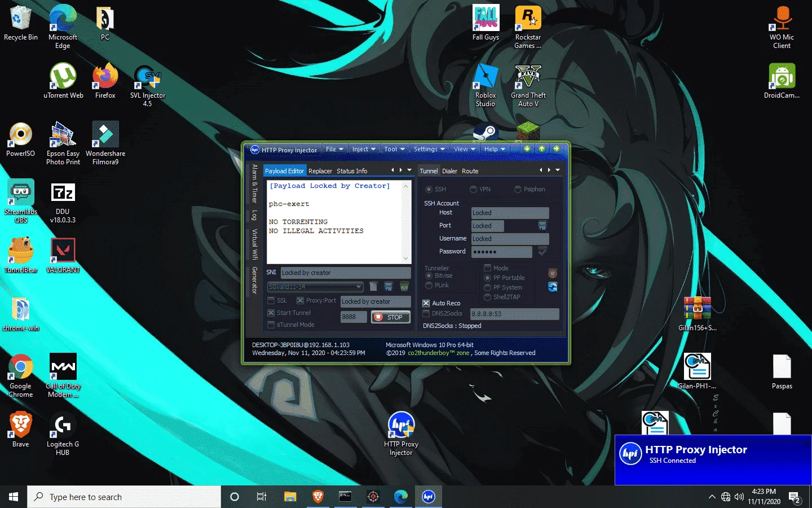
Task: Click the checkmark icon beside the Password field
Action: (542, 251)
